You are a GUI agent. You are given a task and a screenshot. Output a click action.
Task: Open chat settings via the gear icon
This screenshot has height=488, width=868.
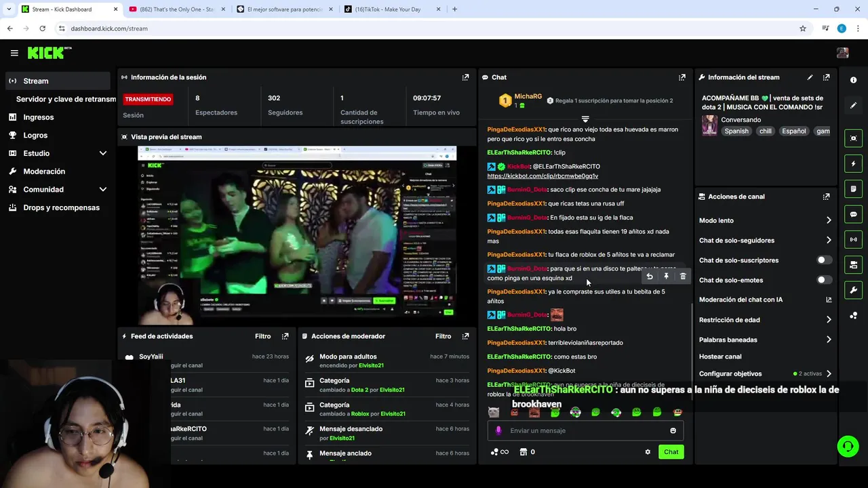pos(648,452)
